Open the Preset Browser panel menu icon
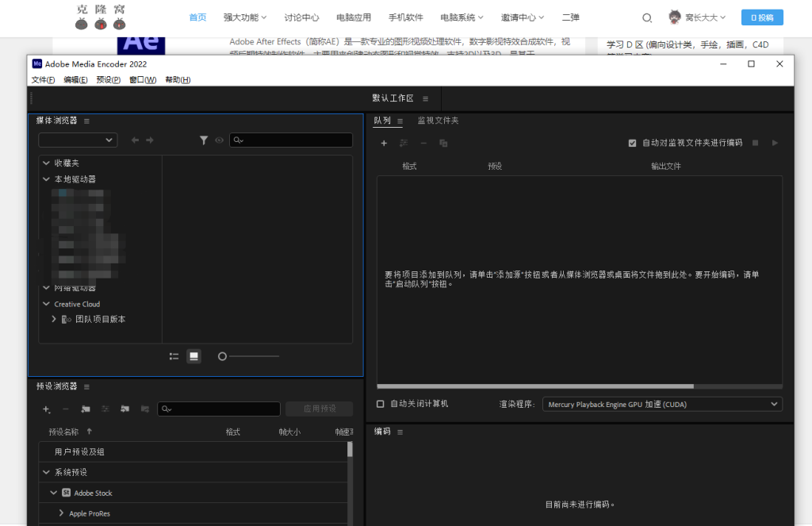The width and height of the screenshot is (812, 526). [86, 387]
